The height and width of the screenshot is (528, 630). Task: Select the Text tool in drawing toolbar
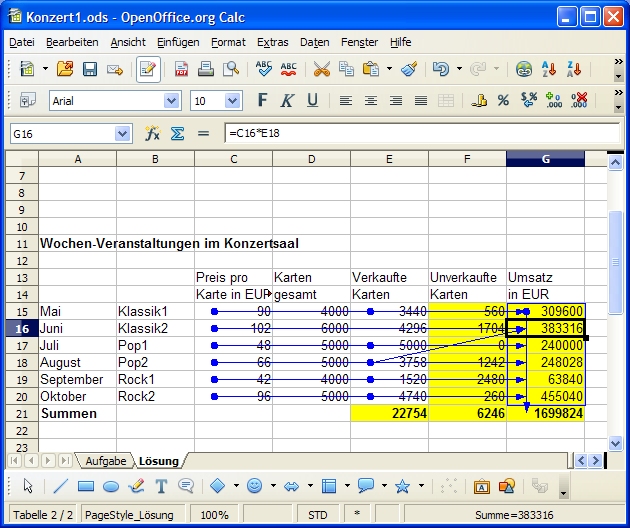160,486
